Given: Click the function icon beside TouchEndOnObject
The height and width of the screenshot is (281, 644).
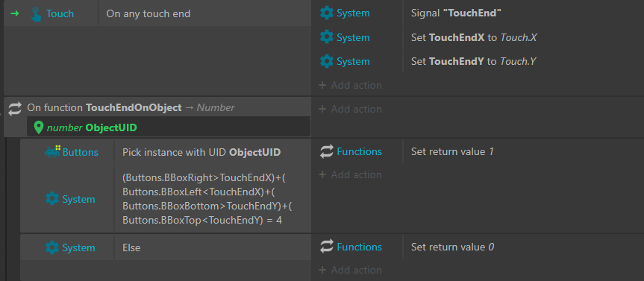Looking at the screenshot, I should tap(15, 108).
